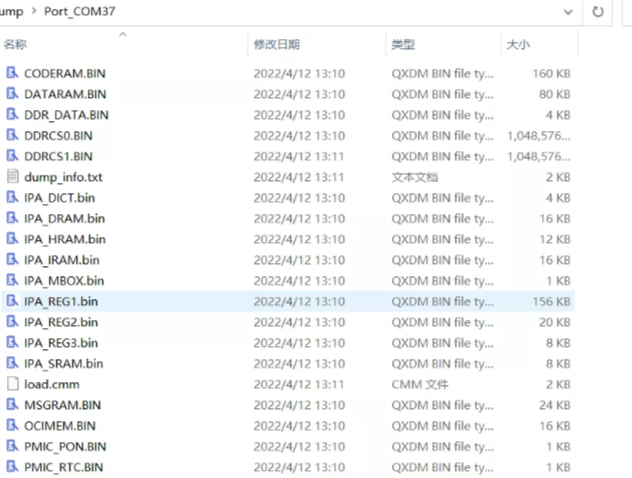Viewport: 632px width, 478px height.
Task: Sort files by the 修改日期 column header
Action: [x=276, y=44]
